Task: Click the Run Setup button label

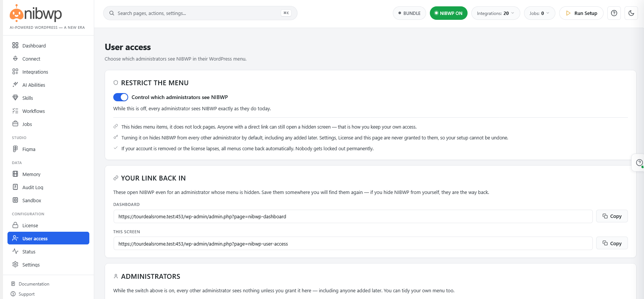Action: pos(586,13)
